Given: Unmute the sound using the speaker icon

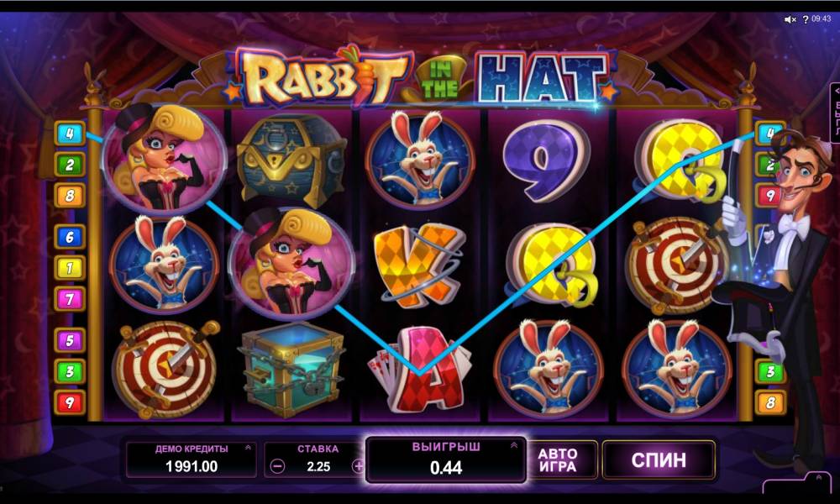Looking at the screenshot, I should pyautogui.click(x=790, y=19).
